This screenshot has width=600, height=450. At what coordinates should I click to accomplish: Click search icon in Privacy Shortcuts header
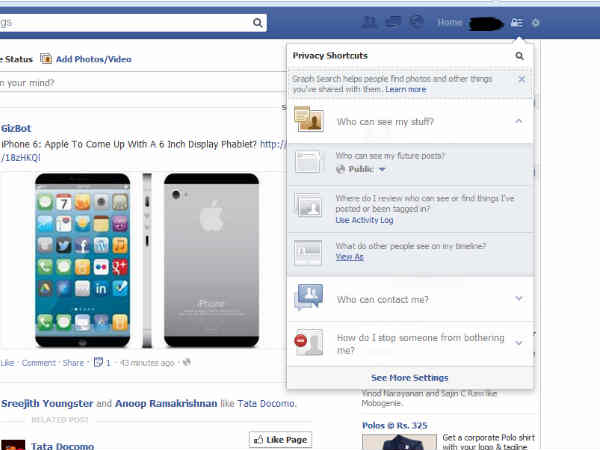tap(519, 56)
